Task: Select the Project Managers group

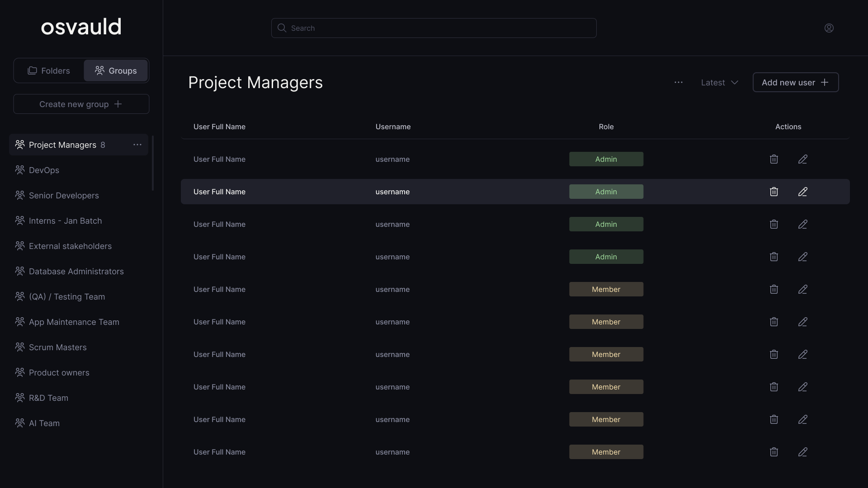Action: [79, 145]
